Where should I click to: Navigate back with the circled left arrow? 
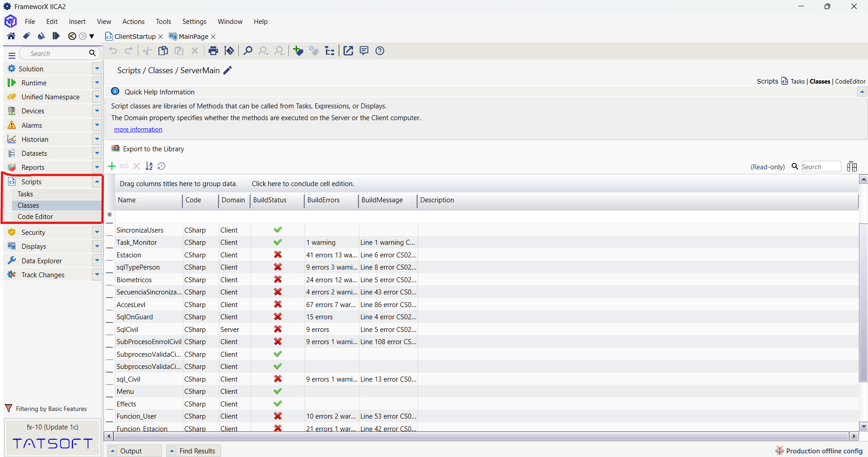click(x=72, y=36)
